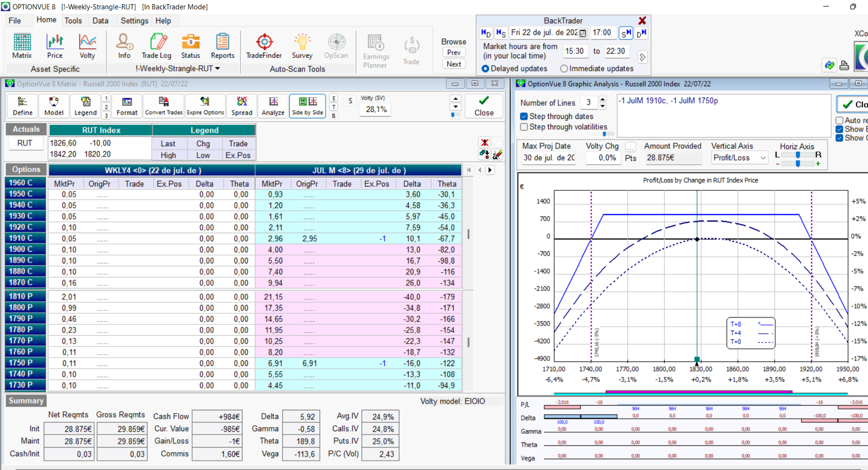Open the Format tool in Matrix
The height and width of the screenshot is (470, 868).
tap(127, 106)
